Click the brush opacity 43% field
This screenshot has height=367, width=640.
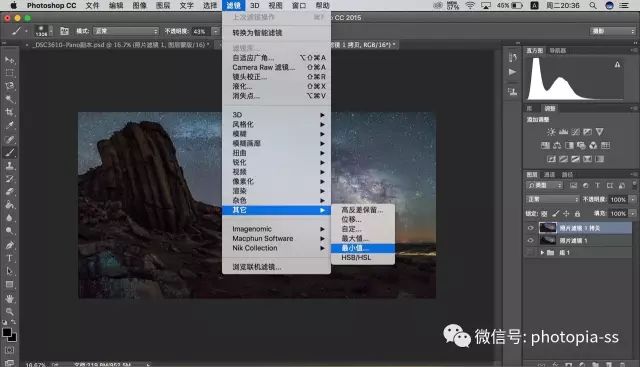tap(200, 31)
